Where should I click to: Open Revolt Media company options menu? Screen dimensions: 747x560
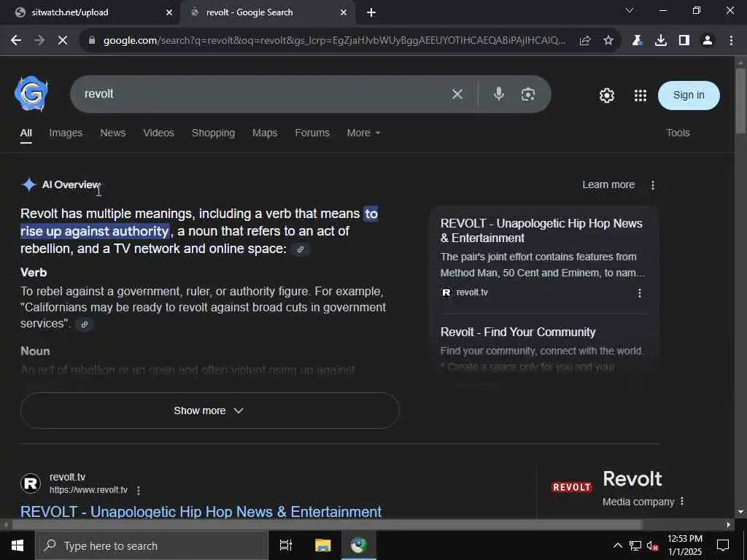(x=682, y=502)
